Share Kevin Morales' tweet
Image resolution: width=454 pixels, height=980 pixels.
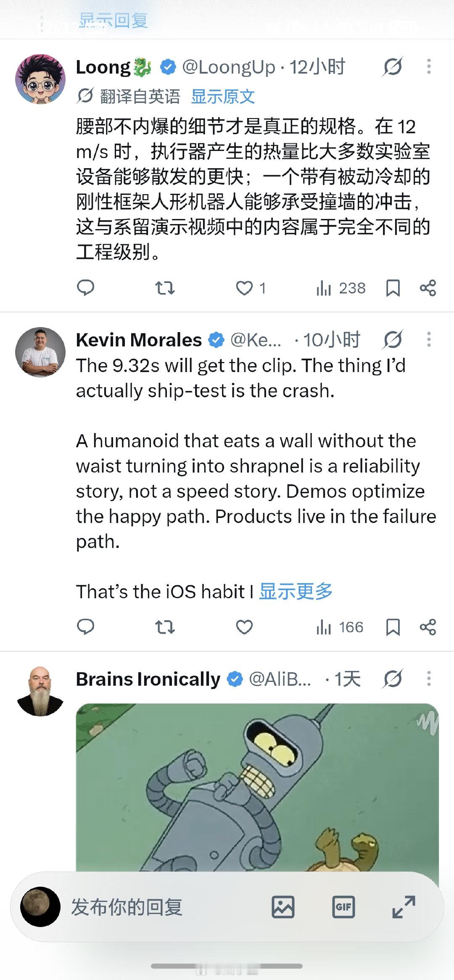pos(428,627)
